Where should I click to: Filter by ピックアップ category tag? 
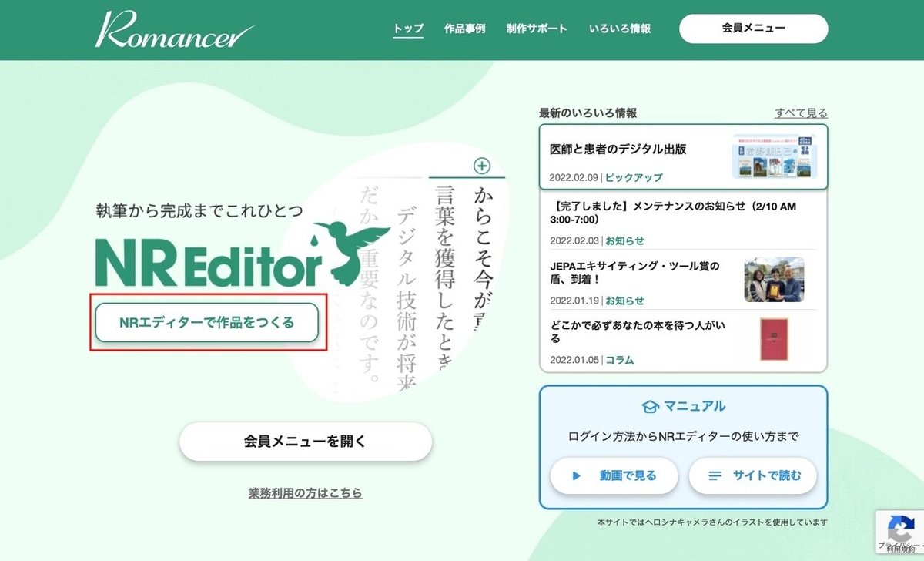(x=633, y=177)
